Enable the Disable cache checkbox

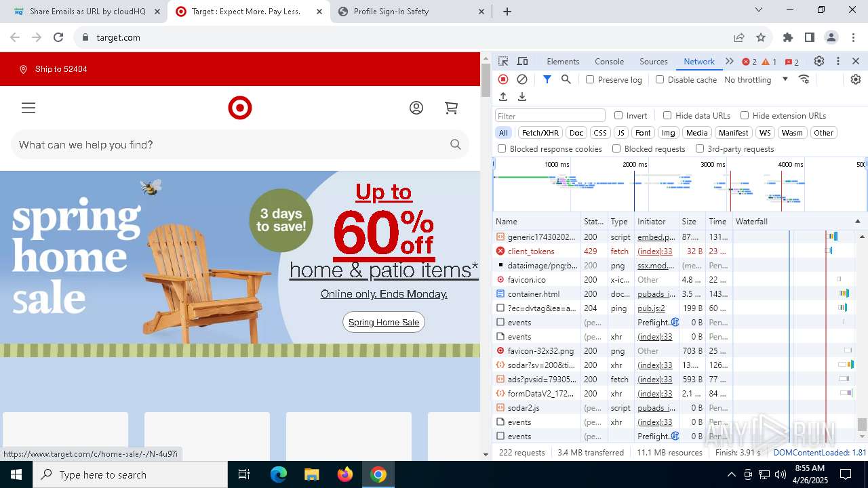tap(660, 79)
